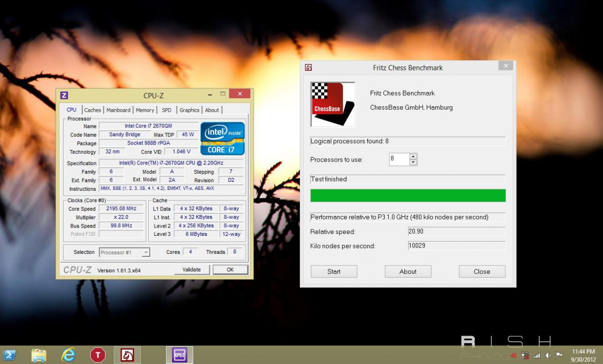Click the instructions field listing MMX, SSE

(171, 188)
